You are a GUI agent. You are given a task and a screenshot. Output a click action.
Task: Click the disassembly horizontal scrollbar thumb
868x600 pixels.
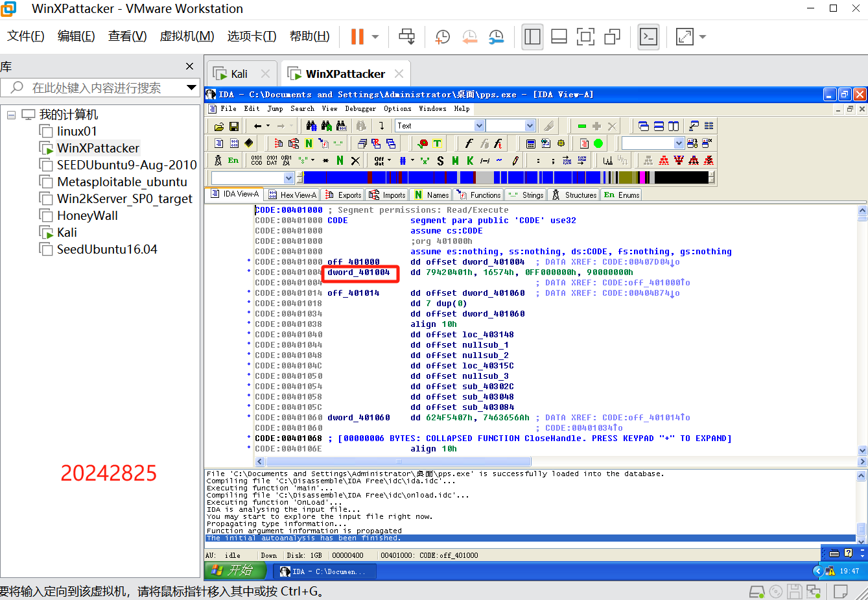tap(399, 462)
